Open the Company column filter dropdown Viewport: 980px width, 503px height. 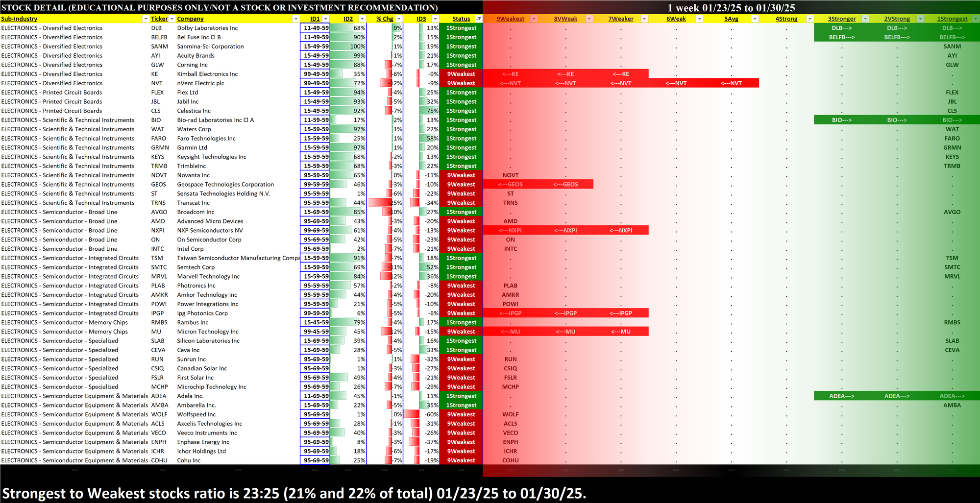(295, 19)
